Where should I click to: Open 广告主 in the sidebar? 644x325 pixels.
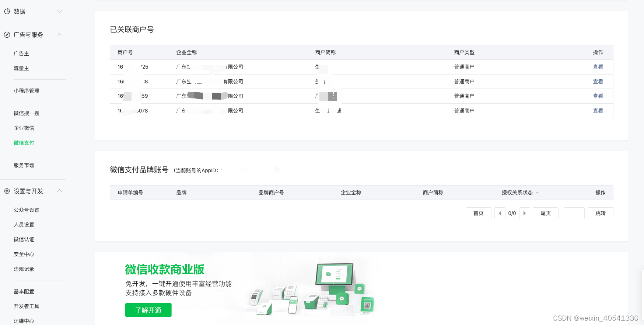pos(21,53)
